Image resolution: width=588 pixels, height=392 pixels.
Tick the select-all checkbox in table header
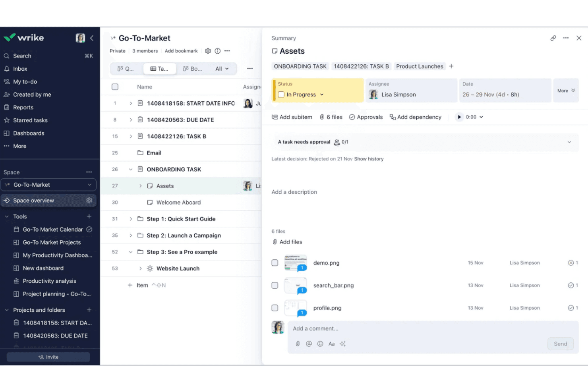pos(115,87)
